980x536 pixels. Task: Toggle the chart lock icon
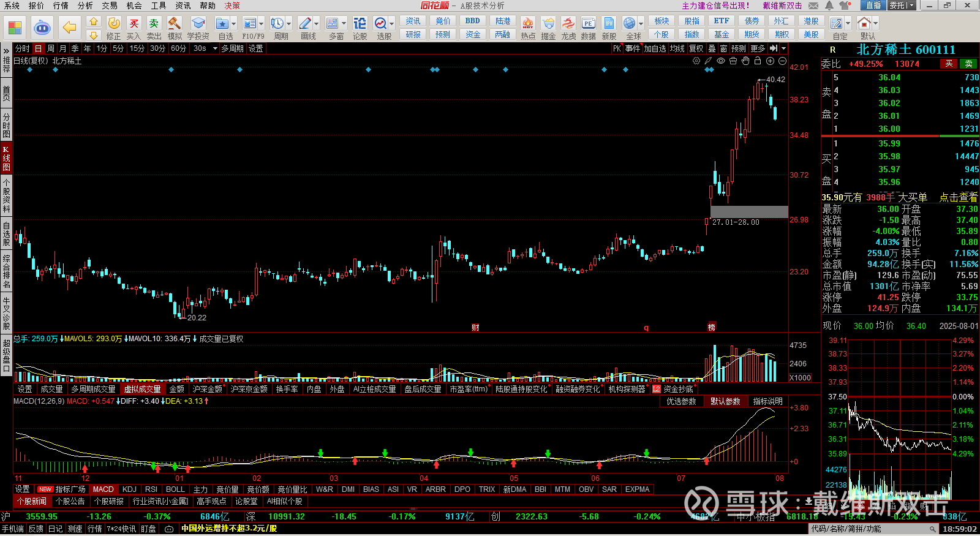(758, 61)
